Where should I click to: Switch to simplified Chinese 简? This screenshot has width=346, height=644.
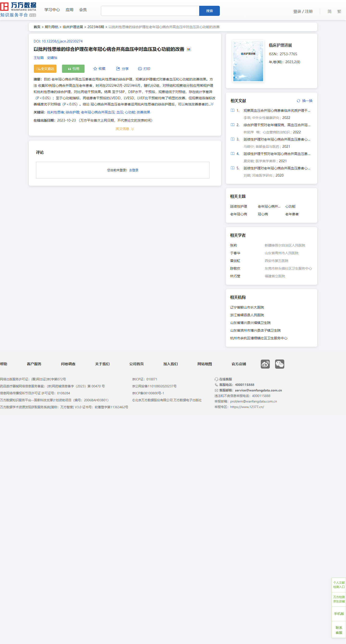click(x=329, y=12)
